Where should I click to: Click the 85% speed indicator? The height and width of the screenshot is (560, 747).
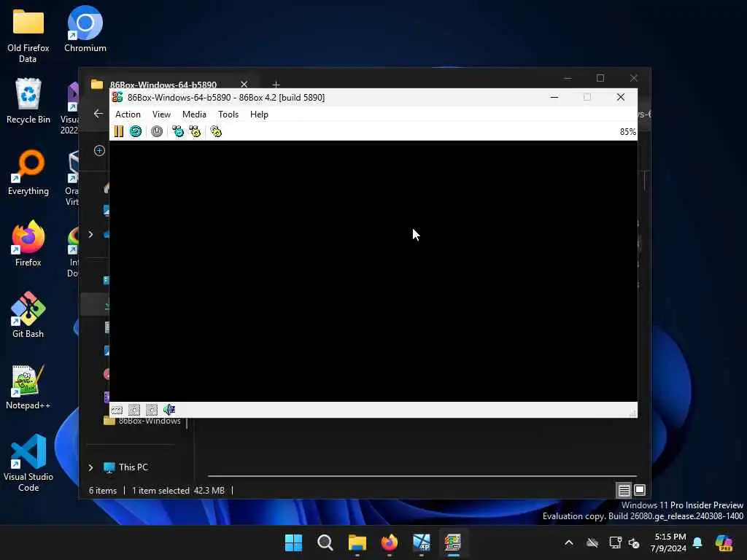pos(627,132)
